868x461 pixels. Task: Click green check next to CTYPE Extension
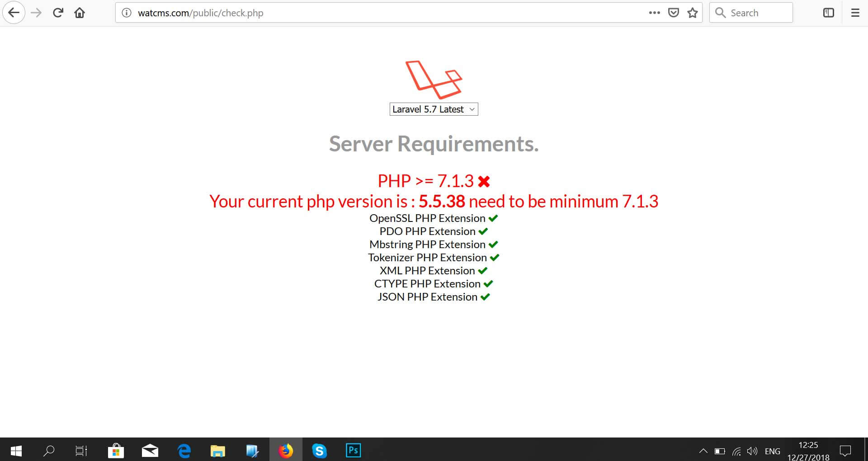click(488, 284)
